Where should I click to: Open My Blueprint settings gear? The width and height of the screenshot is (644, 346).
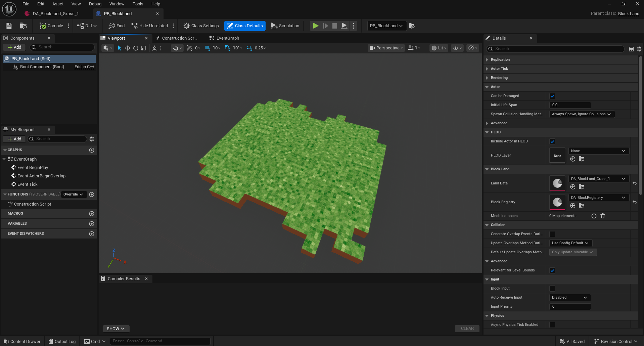[x=92, y=139]
